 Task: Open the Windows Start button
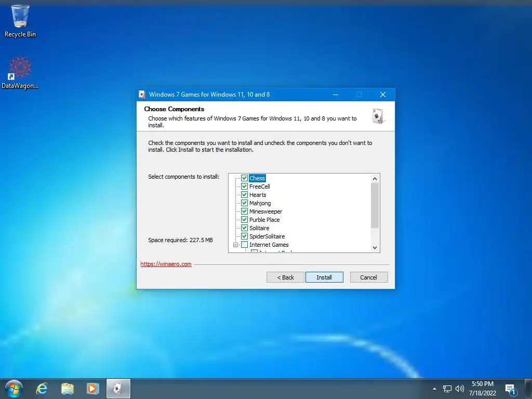pyautogui.click(x=14, y=389)
